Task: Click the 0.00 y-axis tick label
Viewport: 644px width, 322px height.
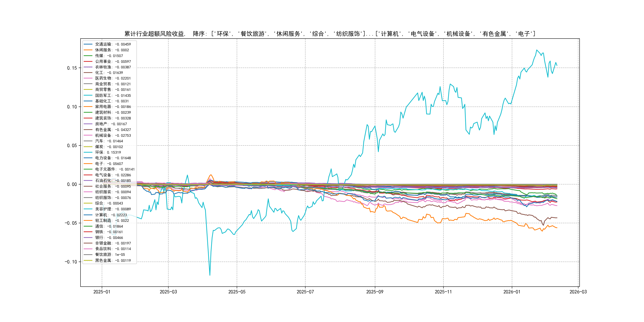Action: 72,184
